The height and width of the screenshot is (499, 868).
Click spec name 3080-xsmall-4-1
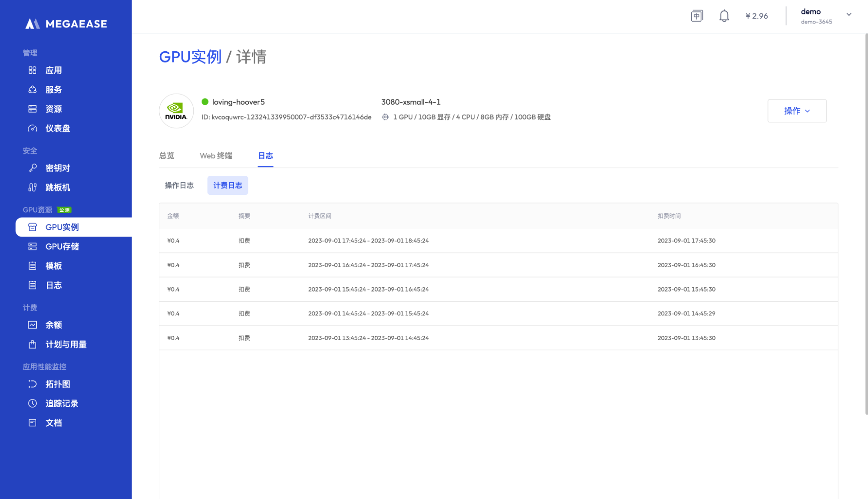pos(411,102)
